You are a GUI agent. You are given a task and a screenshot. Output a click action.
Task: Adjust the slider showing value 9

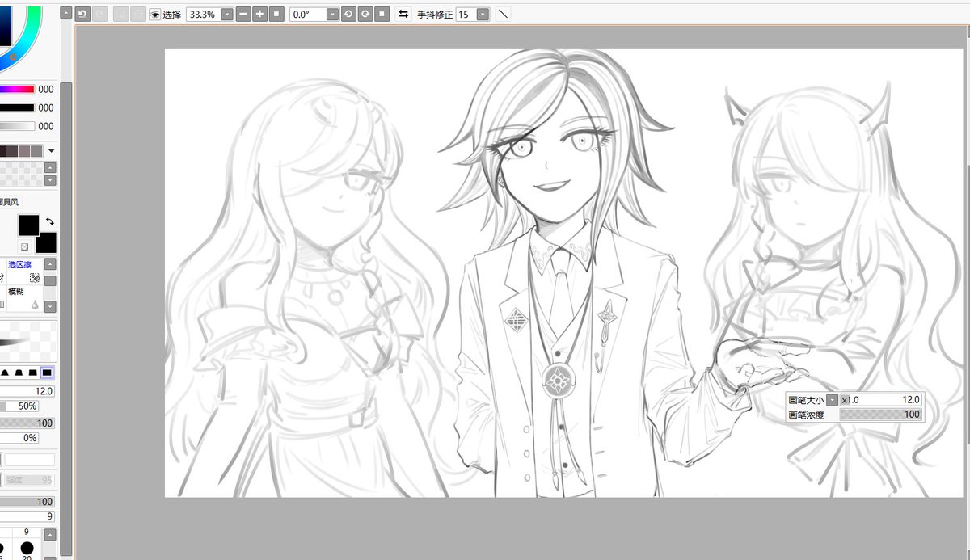pos(27,516)
